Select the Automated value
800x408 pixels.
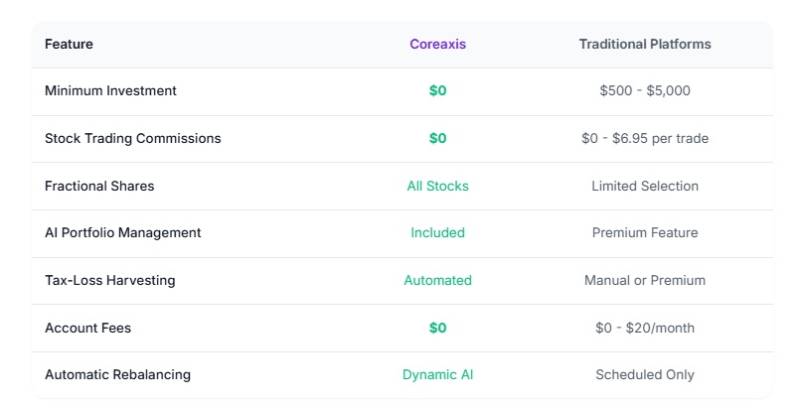(437, 281)
